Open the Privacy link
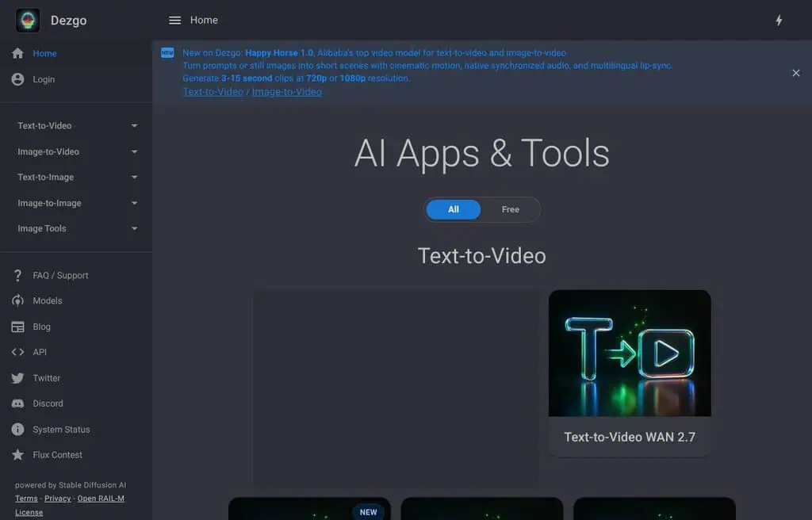The image size is (812, 520). 57,499
